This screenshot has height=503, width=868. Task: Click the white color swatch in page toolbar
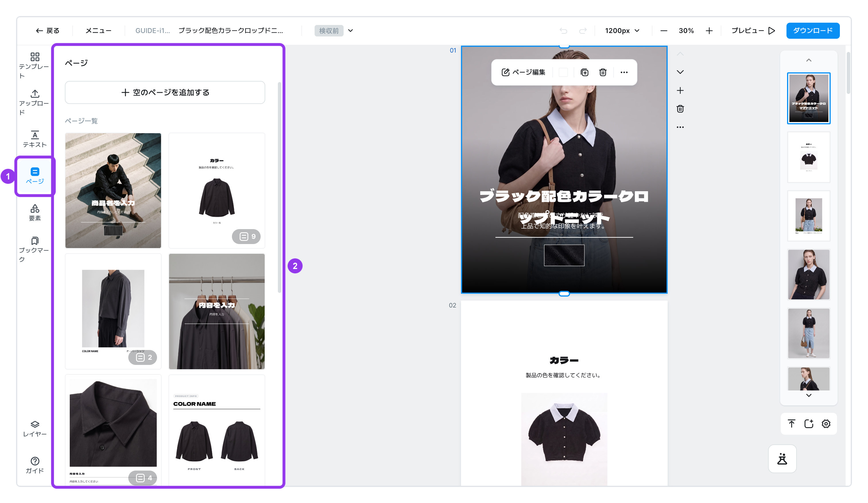(x=563, y=72)
